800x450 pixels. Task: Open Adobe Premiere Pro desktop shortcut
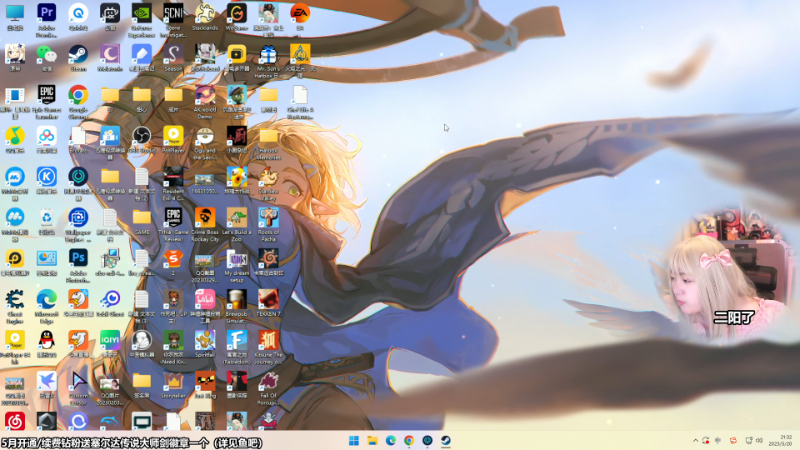(x=46, y=20)
